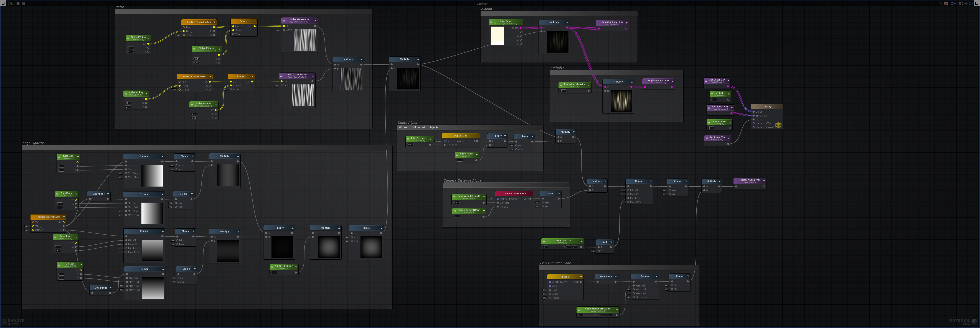This screenshot has width=980, height=328.
Task: Open the shader source code icon
Action: pyautogui.click(x=24, y=3)
